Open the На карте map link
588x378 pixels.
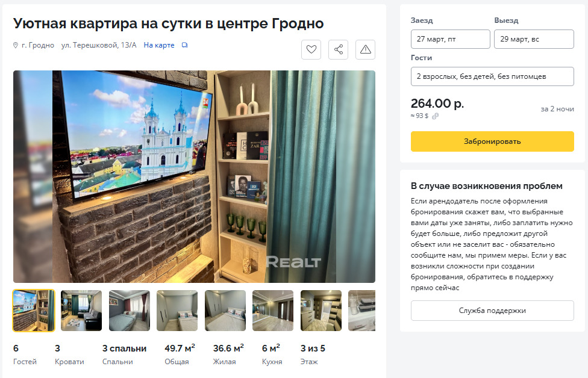point(159,45)
